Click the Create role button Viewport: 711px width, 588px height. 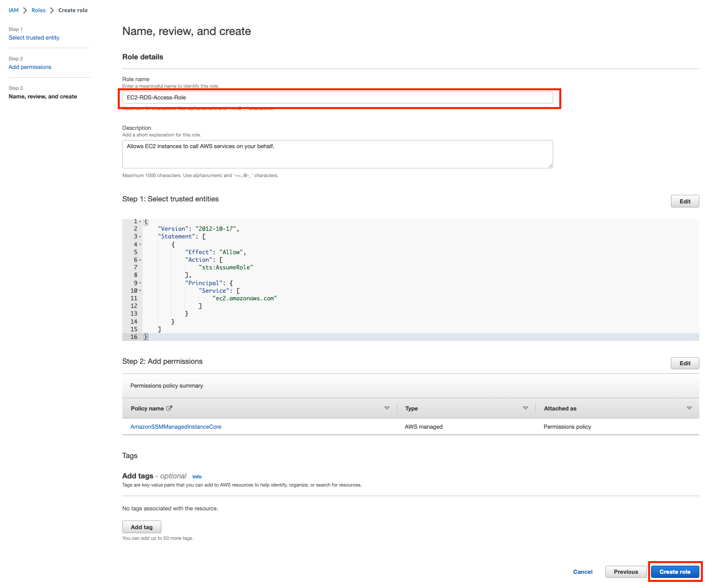click(674, 572)
